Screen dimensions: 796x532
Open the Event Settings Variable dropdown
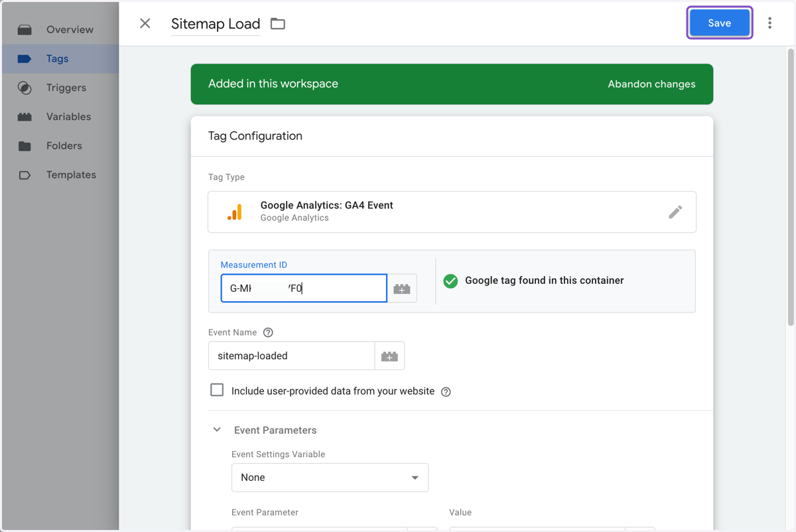click(330, 478)
